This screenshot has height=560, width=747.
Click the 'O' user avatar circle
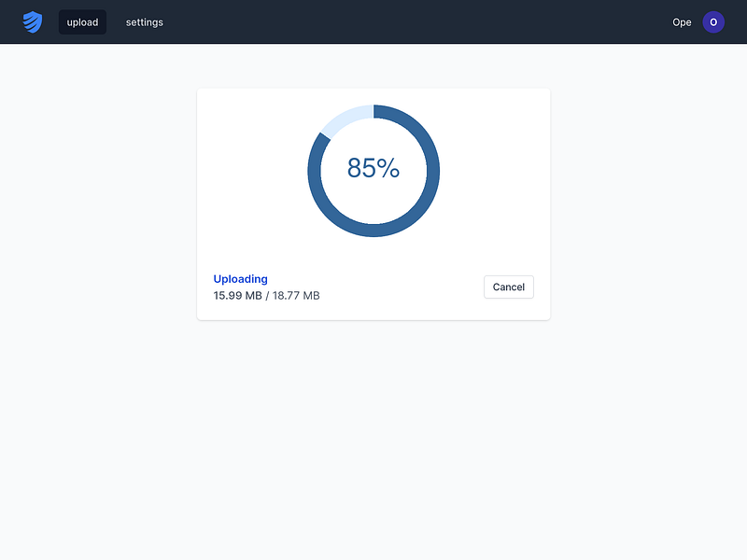coord(713,21)
